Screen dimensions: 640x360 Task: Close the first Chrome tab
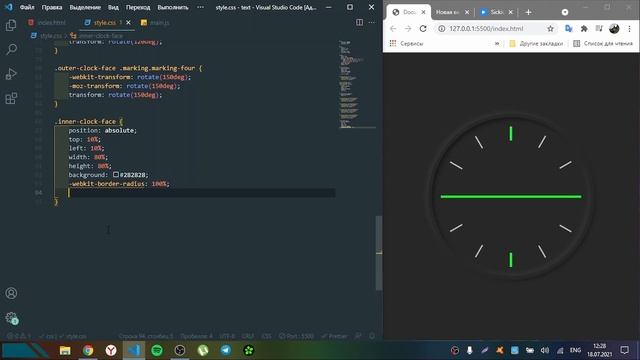(423, 12)
